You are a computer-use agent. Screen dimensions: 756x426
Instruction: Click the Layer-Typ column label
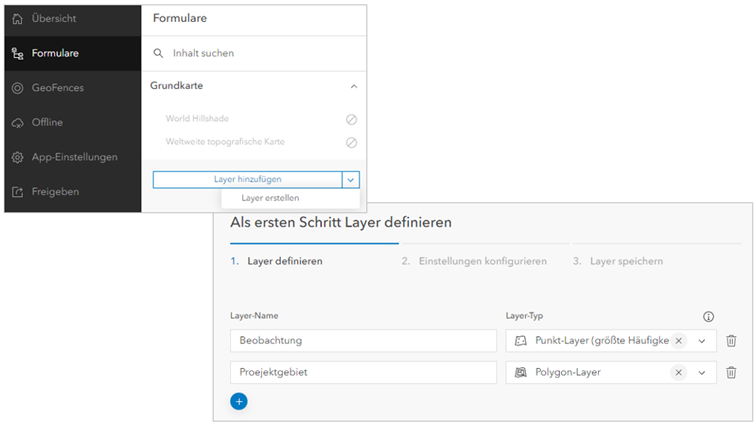(524, 316)
